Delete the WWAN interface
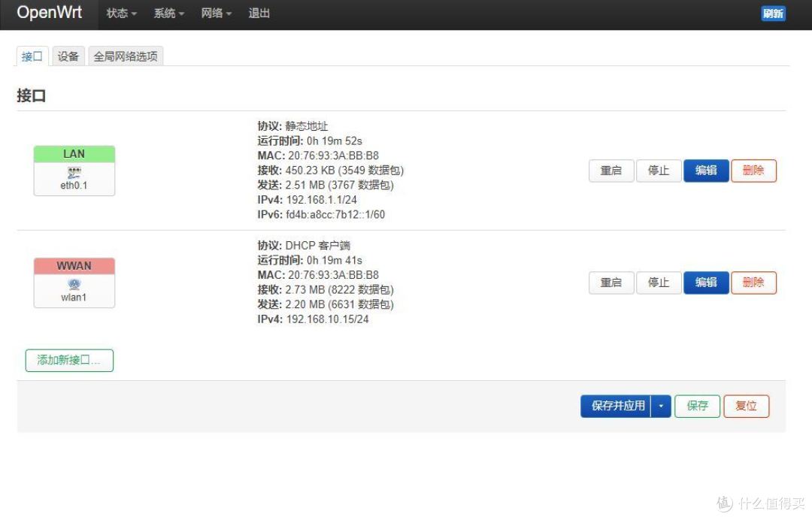 click(x=753, y=283)
